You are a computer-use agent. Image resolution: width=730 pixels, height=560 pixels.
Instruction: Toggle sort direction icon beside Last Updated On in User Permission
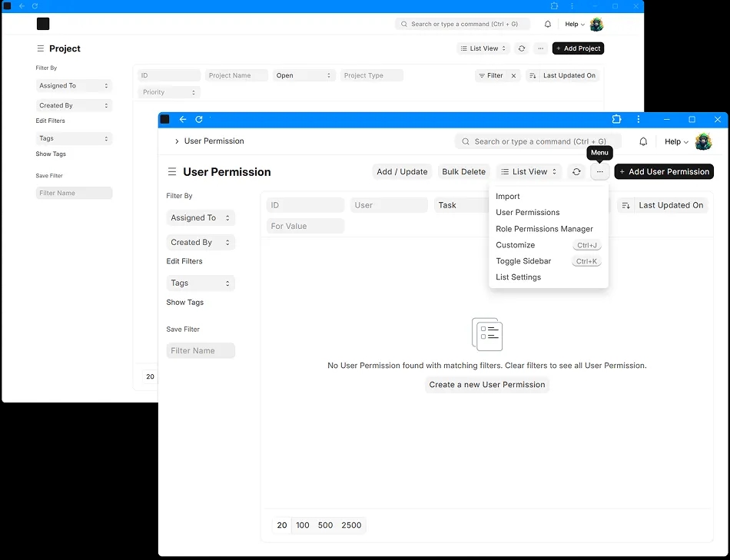625,205
